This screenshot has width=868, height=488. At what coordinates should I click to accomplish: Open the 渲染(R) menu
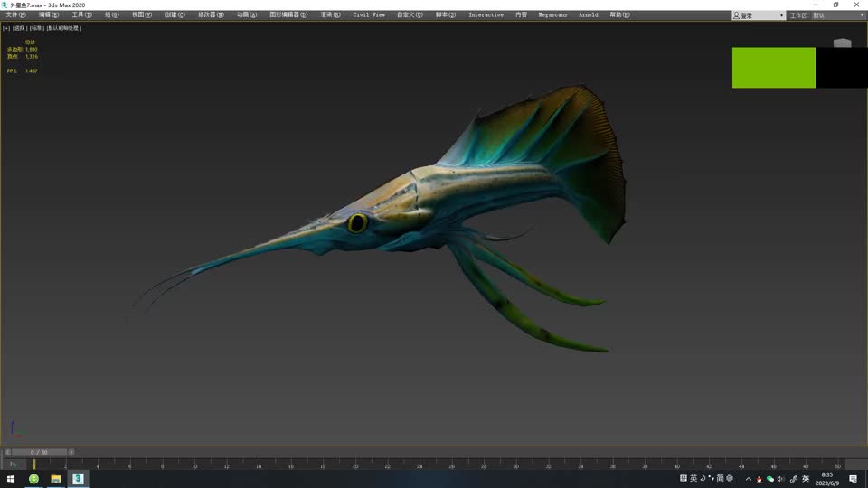click(332, 15)
